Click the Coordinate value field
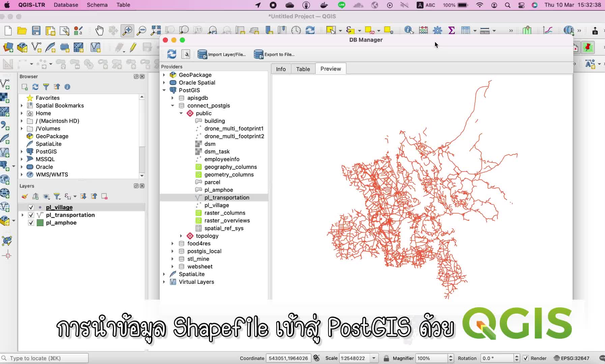 (x=288, y=358)
